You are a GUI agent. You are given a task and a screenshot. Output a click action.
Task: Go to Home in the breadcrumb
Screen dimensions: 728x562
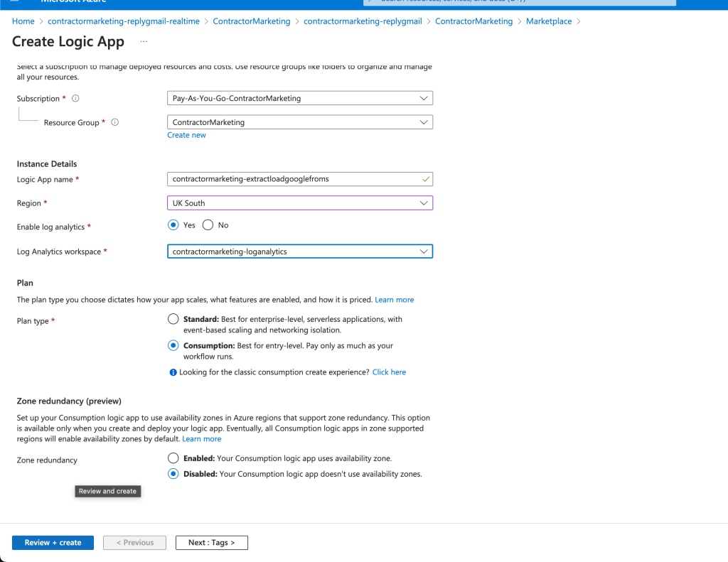23,21
